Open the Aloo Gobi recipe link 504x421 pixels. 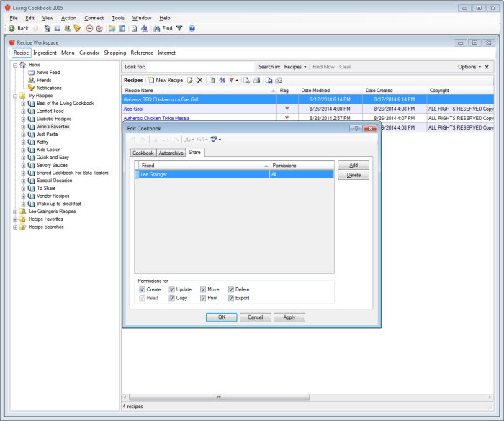(x=133, y=109)
